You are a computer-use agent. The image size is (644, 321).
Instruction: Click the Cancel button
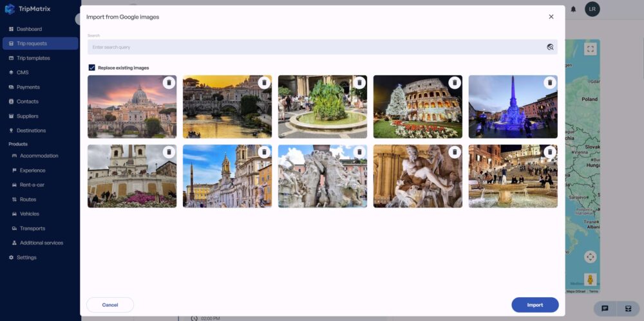pyautogui.click(x=110, y=305)
